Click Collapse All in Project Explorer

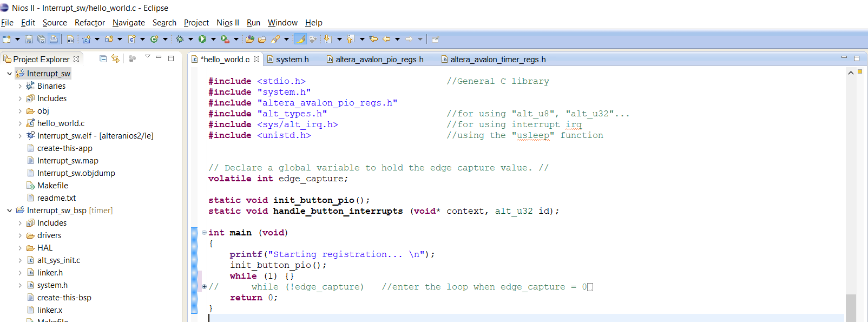103,58
